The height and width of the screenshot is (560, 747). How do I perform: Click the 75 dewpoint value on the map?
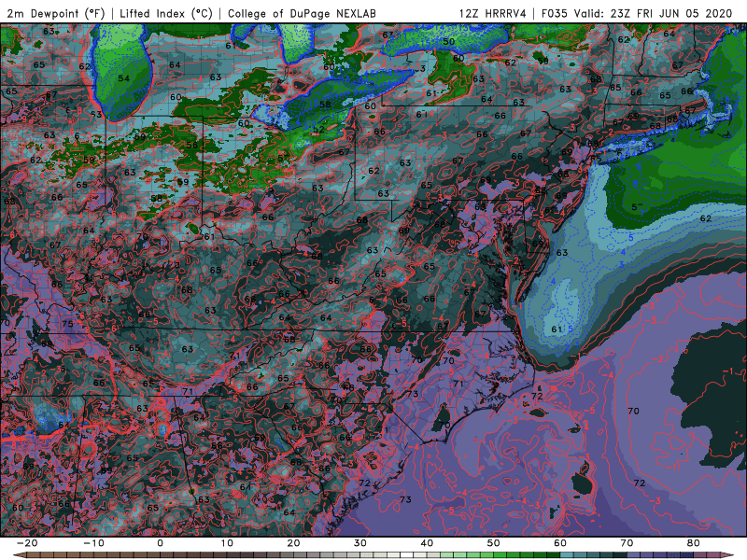click(67, 324)
